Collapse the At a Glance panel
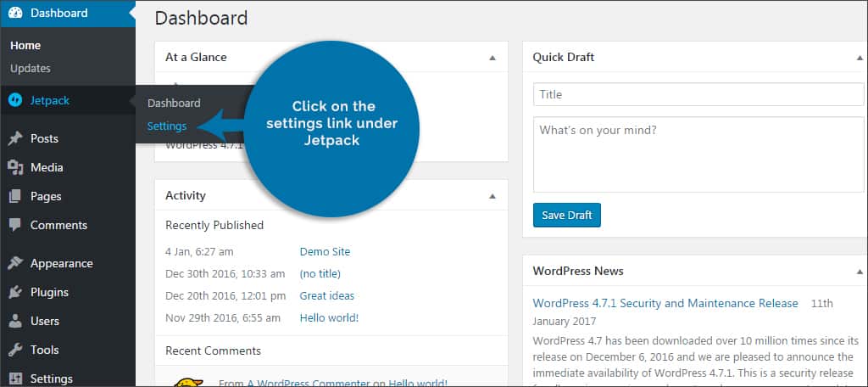 (492, 58)
